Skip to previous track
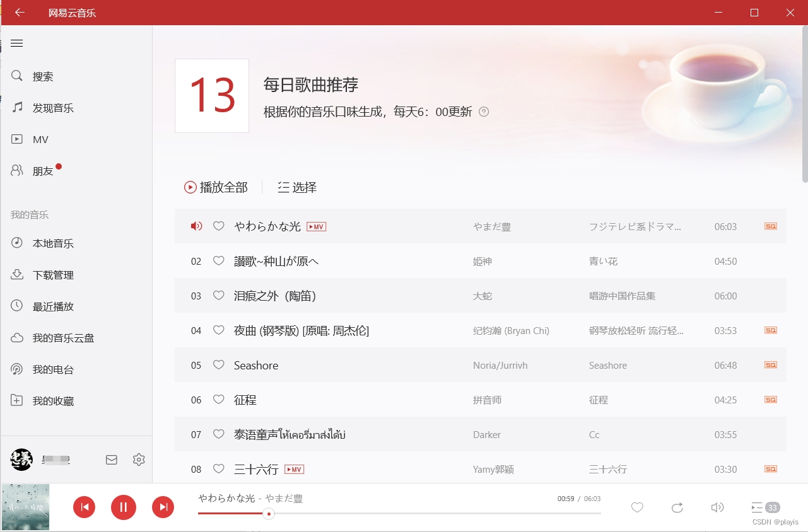This screenshot has height=532, width=808. pyautogui.click(x=84, y=507)
